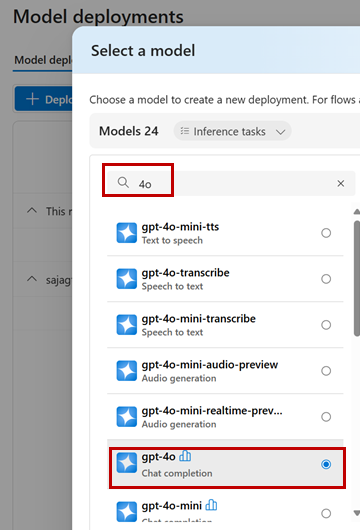Click the gpt-4o-mini-transcribe model icon
This screenshot has height=530, width=360.
126,325
